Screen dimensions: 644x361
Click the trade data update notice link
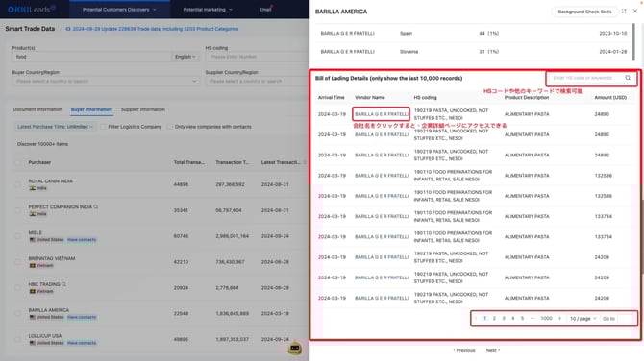(x=156, y=29)
